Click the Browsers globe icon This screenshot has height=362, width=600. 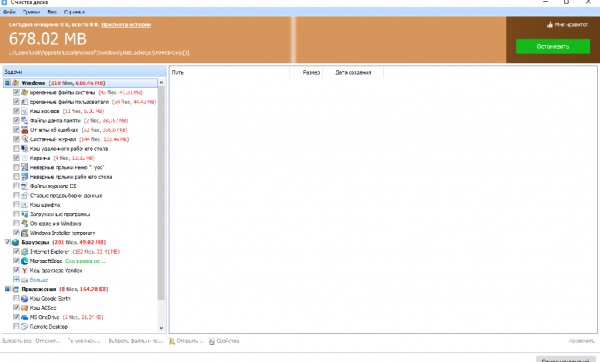click(x=15, y=242)
